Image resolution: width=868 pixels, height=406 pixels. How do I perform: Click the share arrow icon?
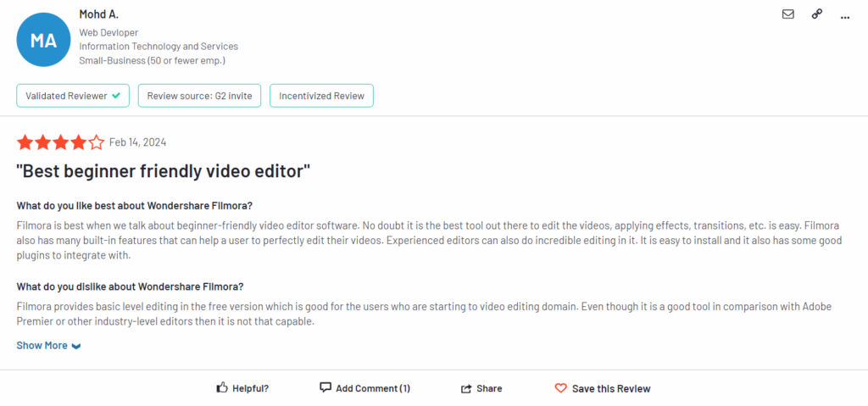(466, 388)
